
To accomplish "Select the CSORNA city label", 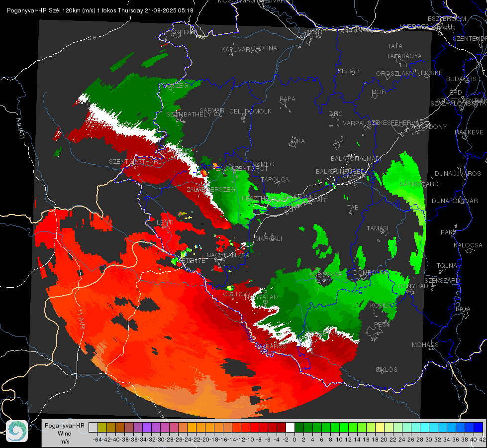I will pyautogui.click(x=264, y=48).
